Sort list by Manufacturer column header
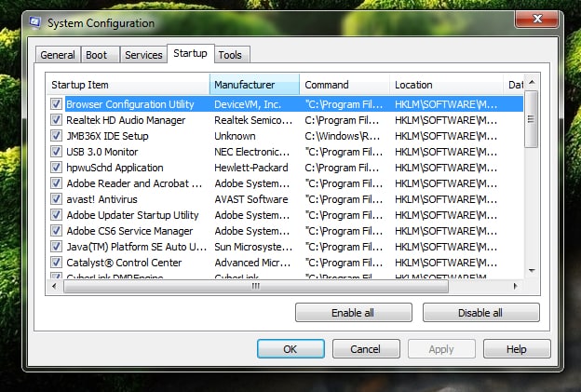Screen dimensions: 581x392 (254, 85)
